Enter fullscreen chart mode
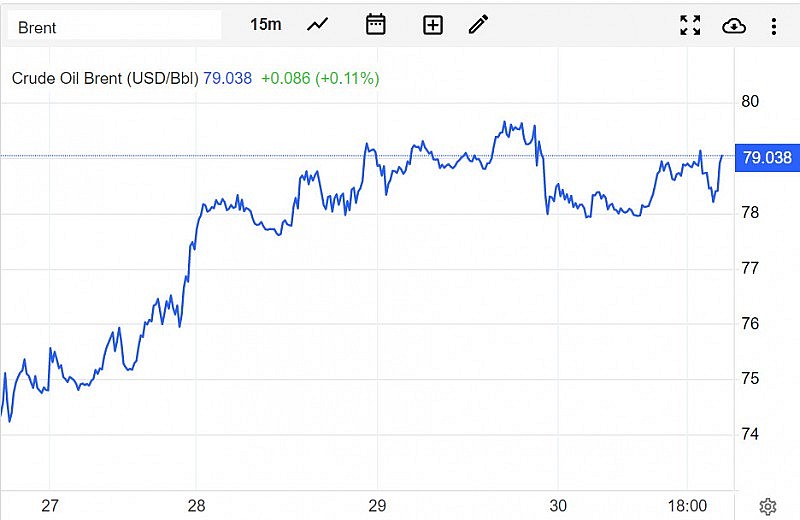 coord(690,25)
